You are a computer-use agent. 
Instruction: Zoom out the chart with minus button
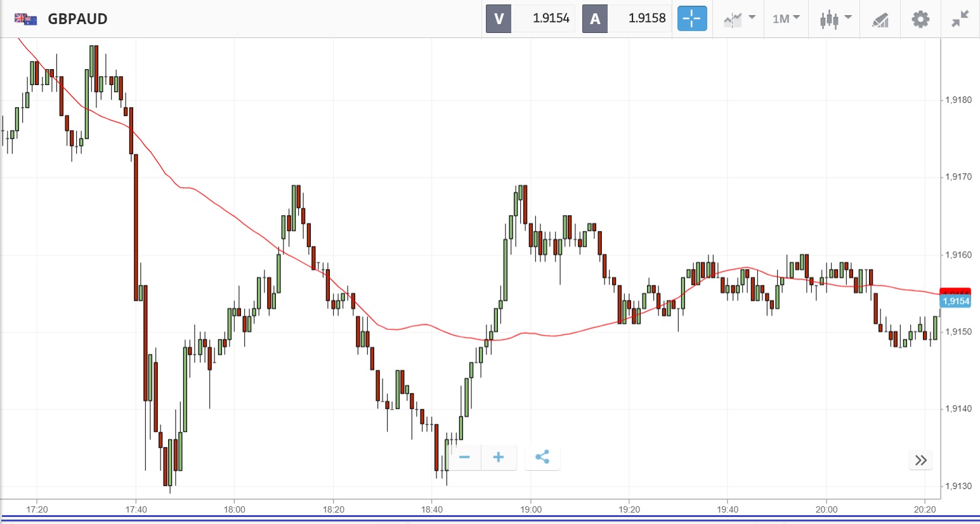[x=464, y=457]
